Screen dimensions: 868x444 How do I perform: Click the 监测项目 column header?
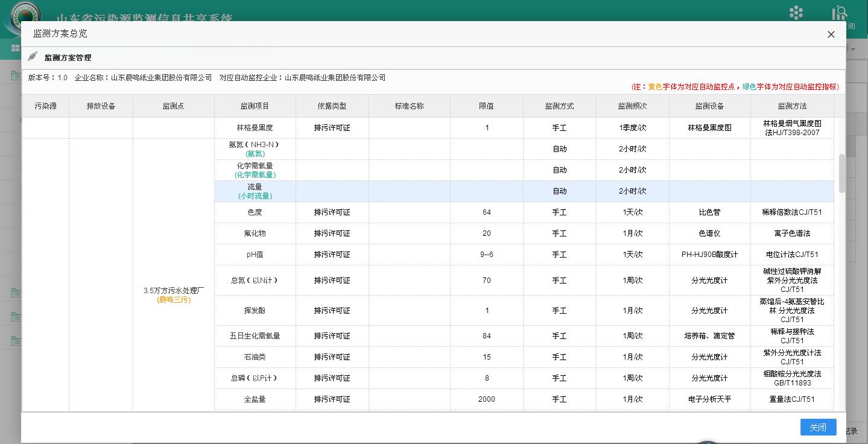[x=254, y=106]
